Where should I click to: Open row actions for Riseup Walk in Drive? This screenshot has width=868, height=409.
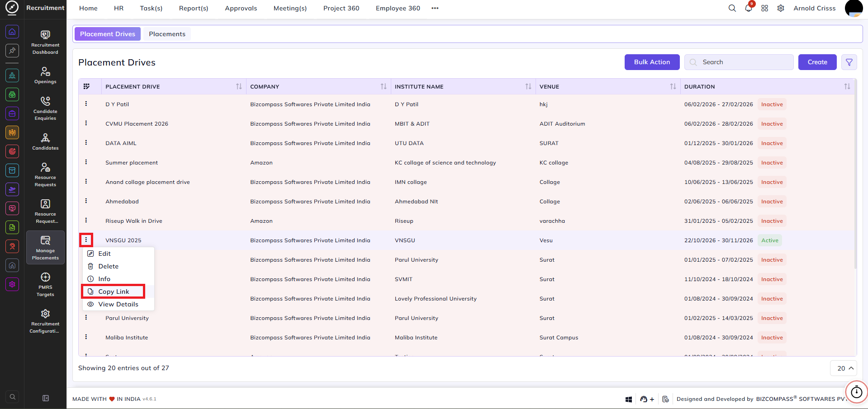coord(86,221)
